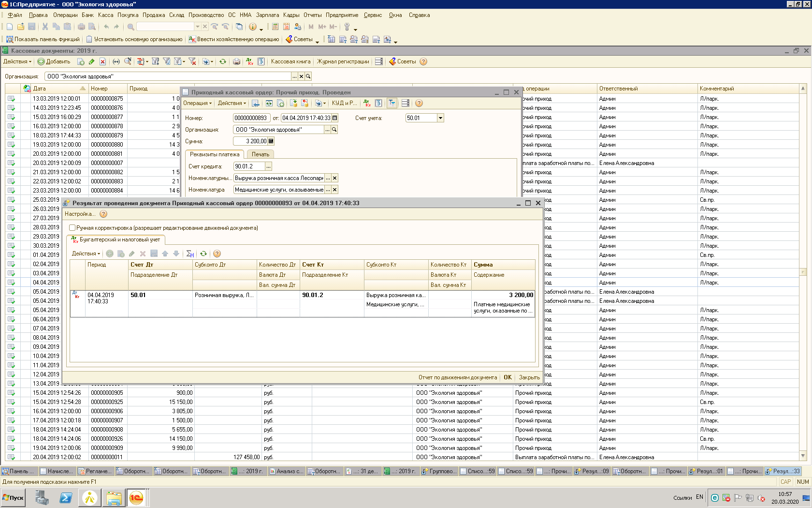Screen dimensions: 812x508
Task: Click the refresh icon in Кассовые документы toolbar
Action: pyautogui.click(x=223, y=61)
